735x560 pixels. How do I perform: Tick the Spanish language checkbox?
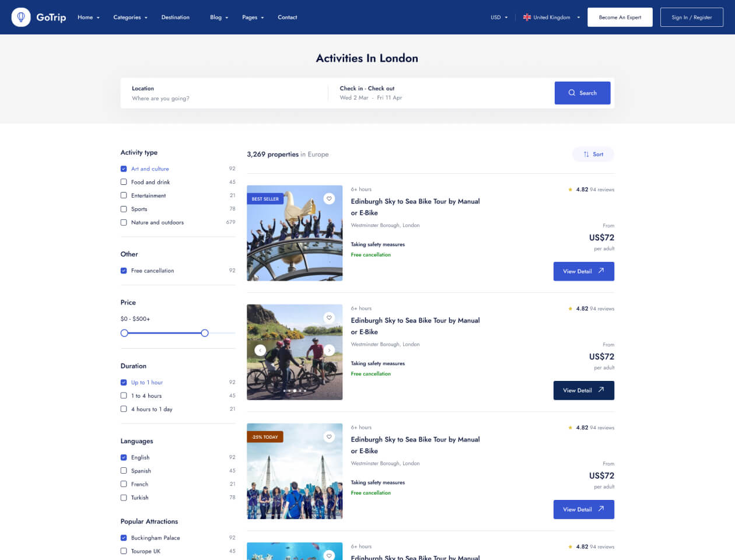click(x=124, y=471)
